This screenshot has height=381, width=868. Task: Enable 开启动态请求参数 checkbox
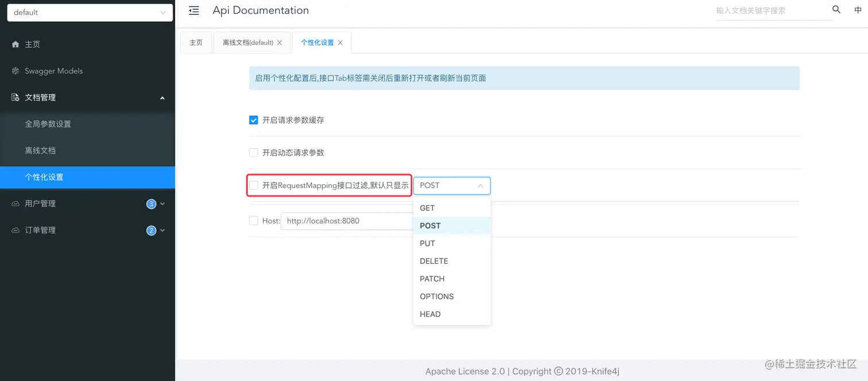tap(253, 153)
